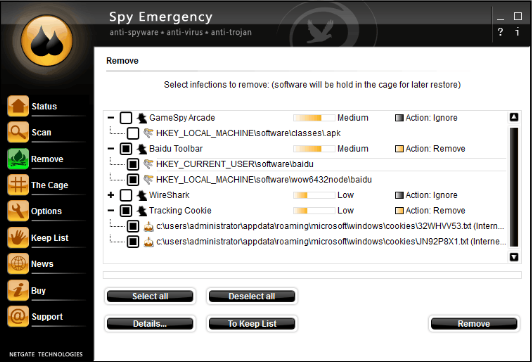Collapse the Baidu Toolbar entry
The width and height of the screenshot is (532, 362).
111,149
